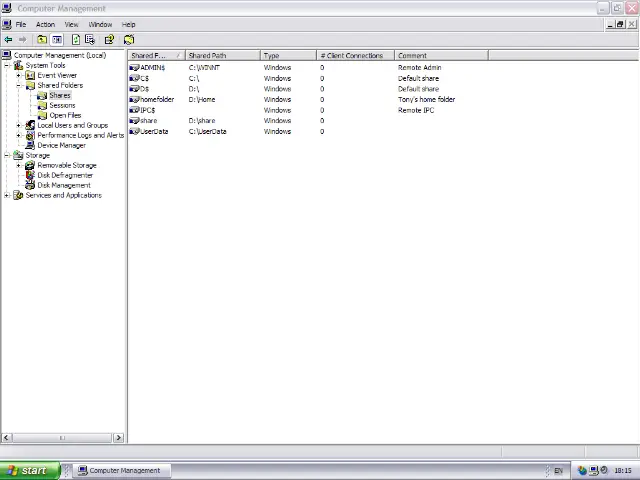Click the tree pane scroll-left arrow
640x480 pixels.
(x=6, y=438)
